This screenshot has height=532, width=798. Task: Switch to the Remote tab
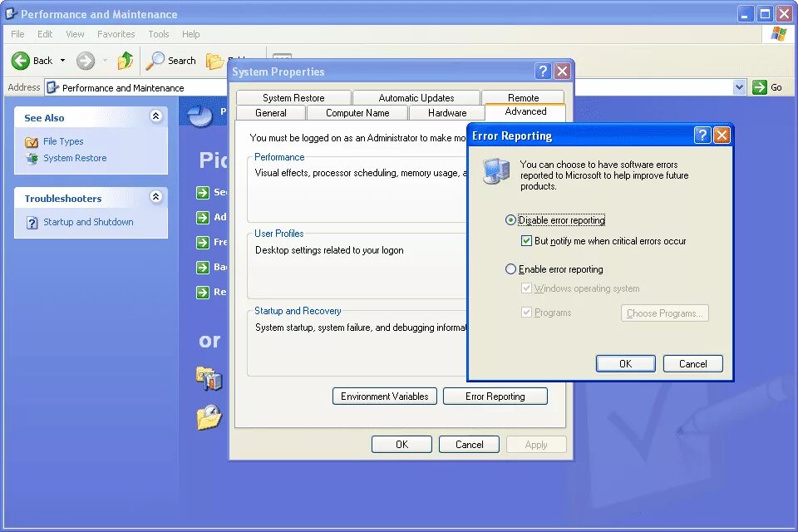pos(523,97)
